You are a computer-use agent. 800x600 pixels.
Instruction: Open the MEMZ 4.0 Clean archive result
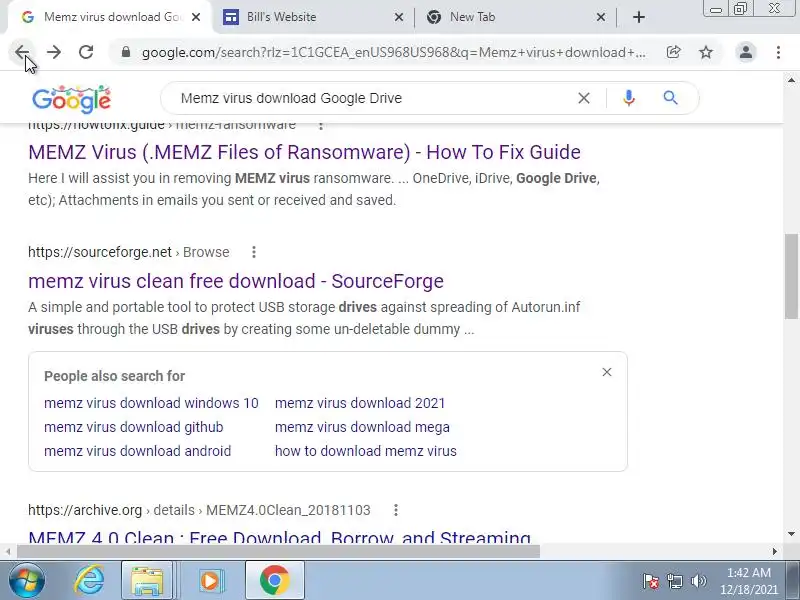point(280,537)
